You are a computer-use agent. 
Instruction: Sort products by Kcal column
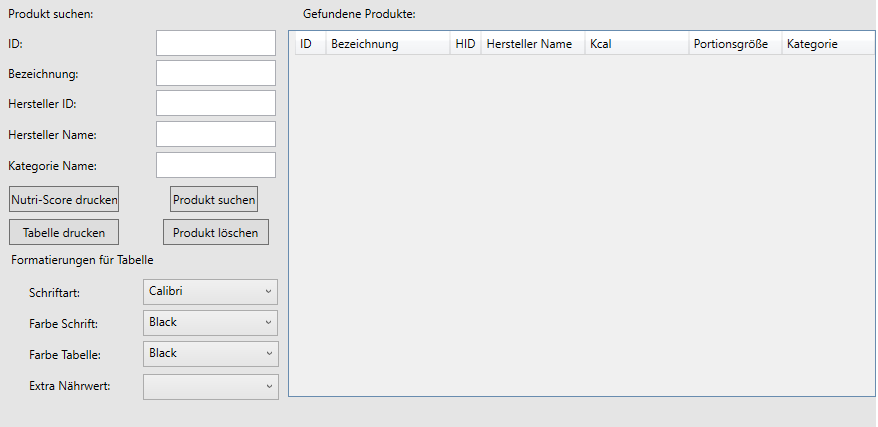tap(637, 44)
